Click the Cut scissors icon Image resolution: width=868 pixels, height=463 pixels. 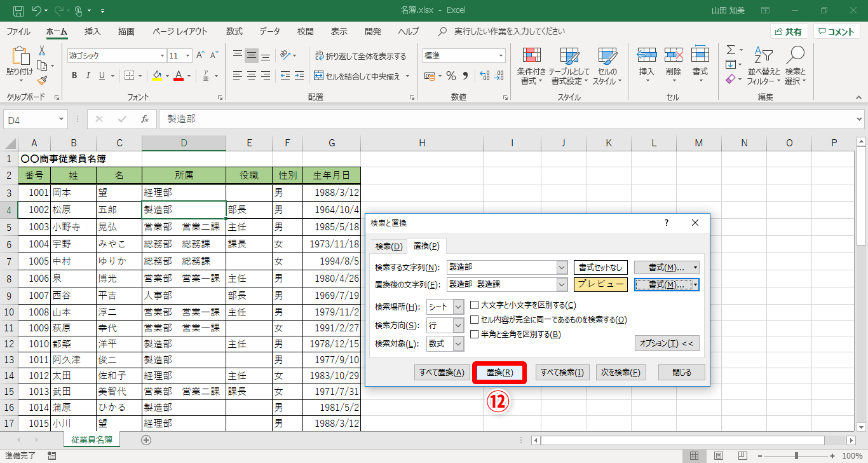[x=42, y=51]
